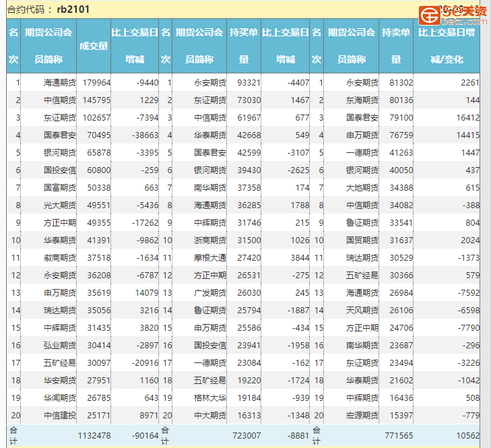This screenshot has height=448, width=491.
Task: Click 徽商期货 company name
Action: click(x=60, y=258)
